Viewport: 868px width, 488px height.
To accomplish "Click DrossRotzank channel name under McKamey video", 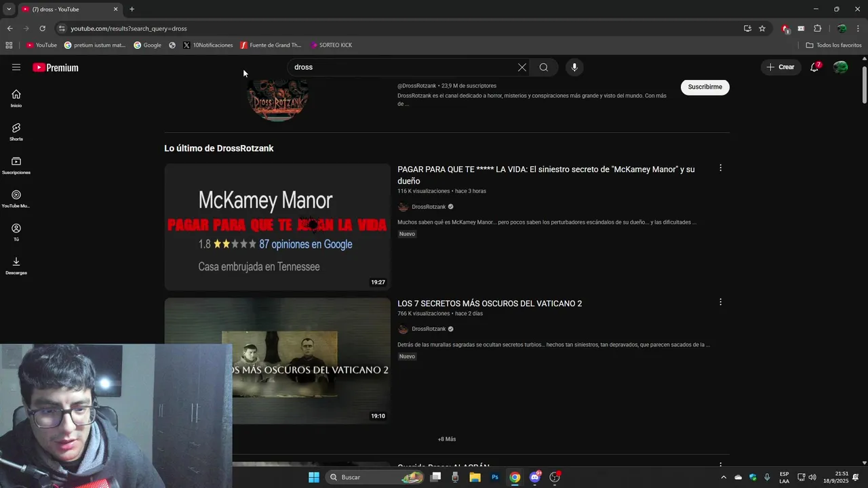I will click(x=429, y=207).
